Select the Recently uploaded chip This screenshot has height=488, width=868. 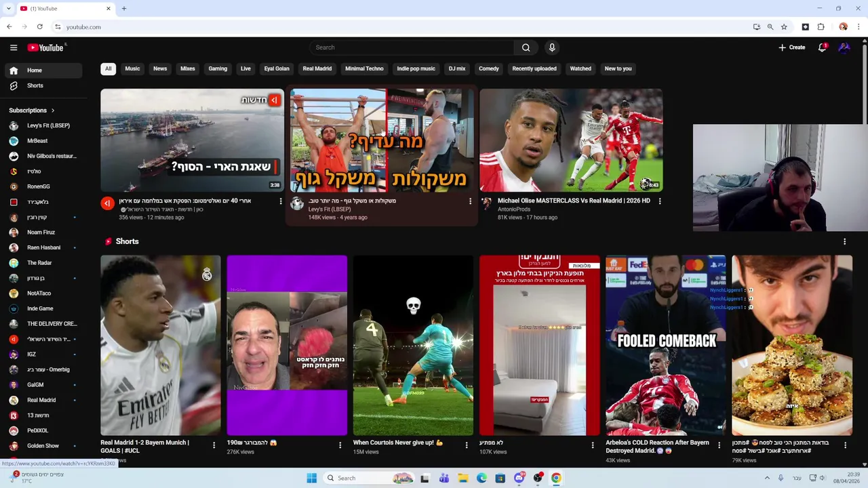click(534, 68)
